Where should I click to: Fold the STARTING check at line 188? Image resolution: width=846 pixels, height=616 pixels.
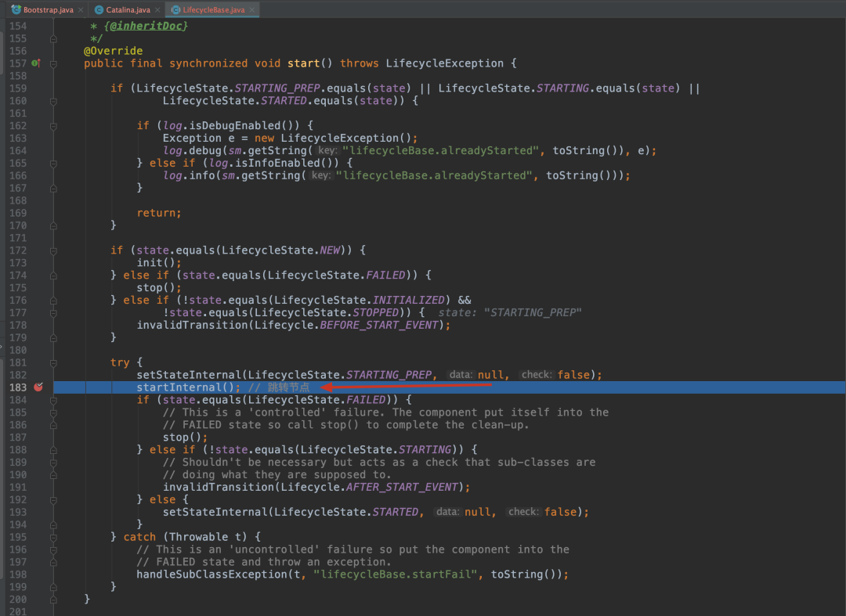coord(53,450)
